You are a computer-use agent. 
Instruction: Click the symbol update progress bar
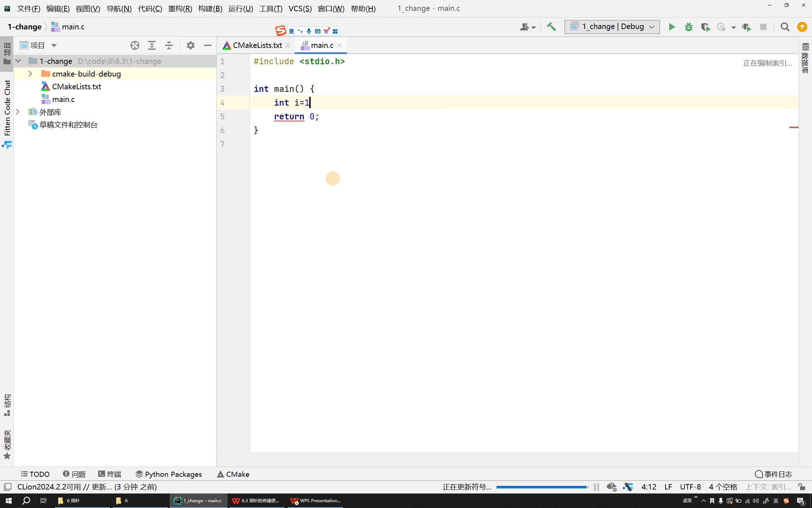[x=542, y=487]
